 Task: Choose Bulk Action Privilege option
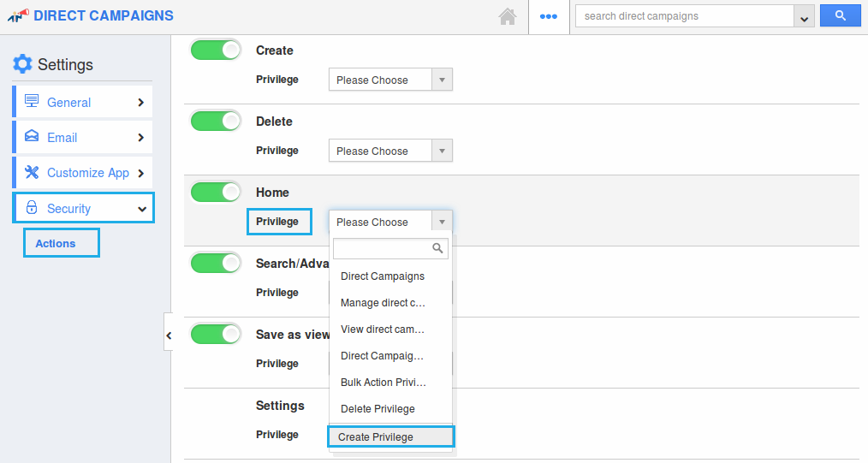[383, 383]
